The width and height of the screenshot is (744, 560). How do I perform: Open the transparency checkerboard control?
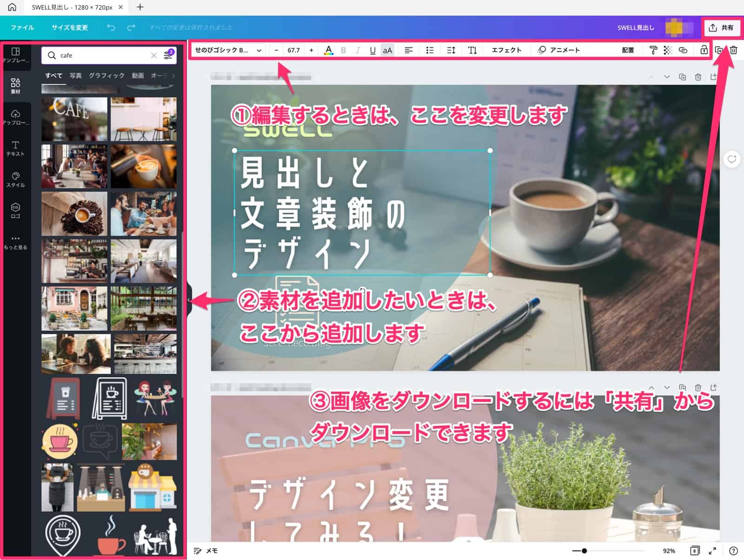coord(668,50)
